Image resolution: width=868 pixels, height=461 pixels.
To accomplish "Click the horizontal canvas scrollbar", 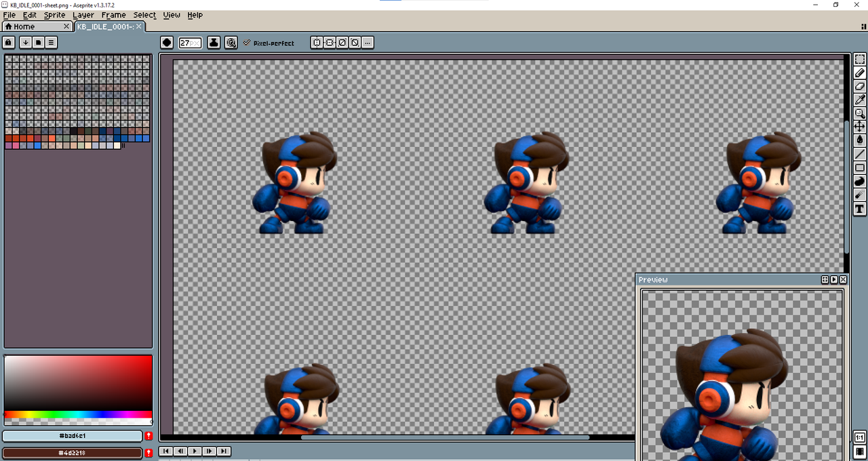I will (x=445, y=437).
